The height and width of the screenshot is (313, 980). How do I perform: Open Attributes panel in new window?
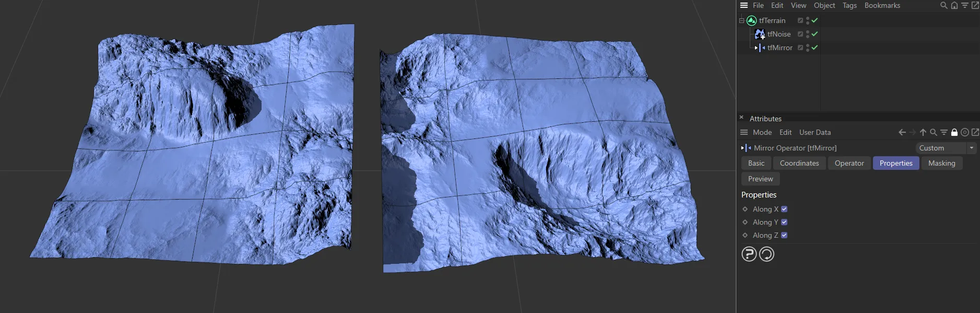click(x=975, y=133)
